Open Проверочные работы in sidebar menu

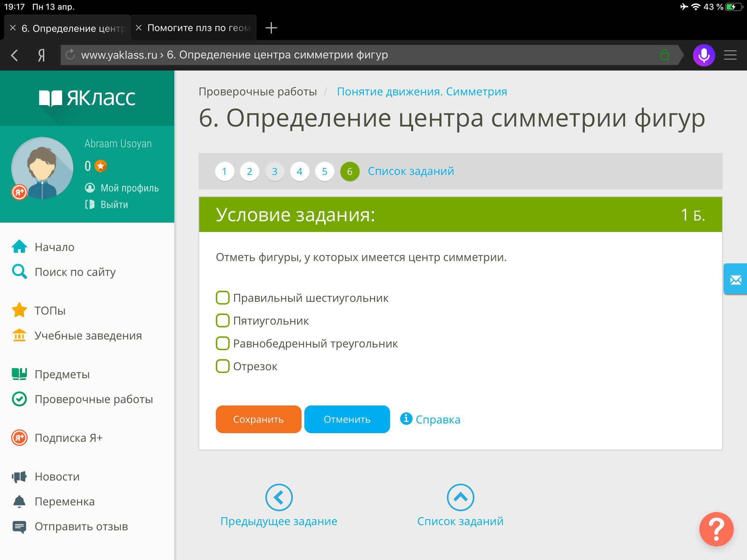coord(93,399)
